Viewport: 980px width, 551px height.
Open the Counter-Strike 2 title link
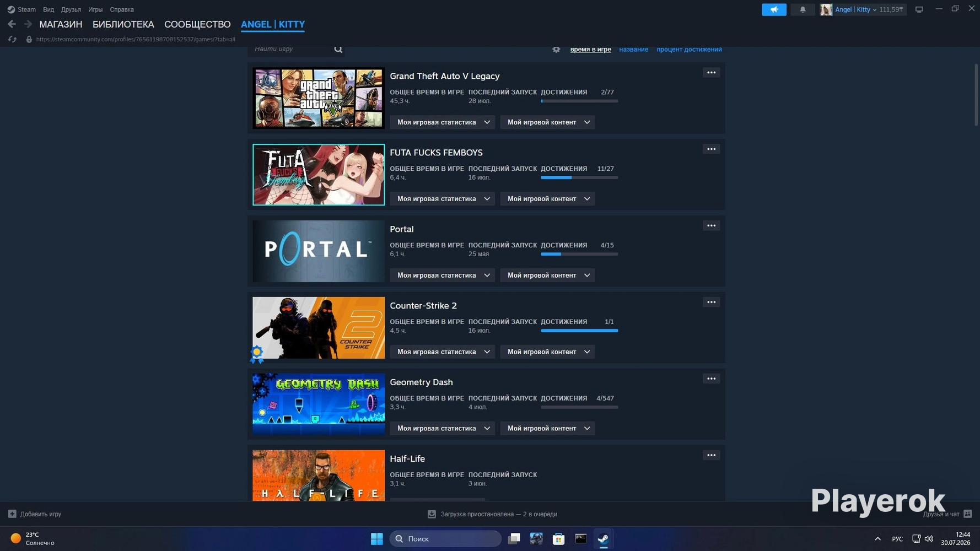(423, 306)
